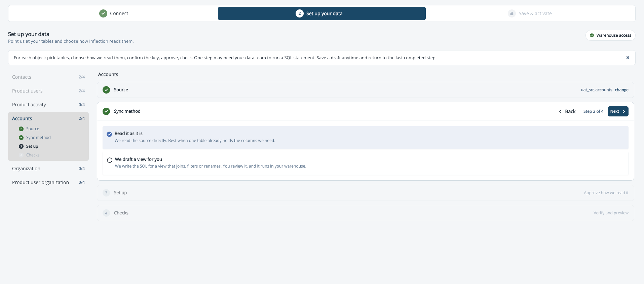The image size is (644, 284).
Task: Expand the Source section row
Action: pyautogui.click(x=366, y=90)
